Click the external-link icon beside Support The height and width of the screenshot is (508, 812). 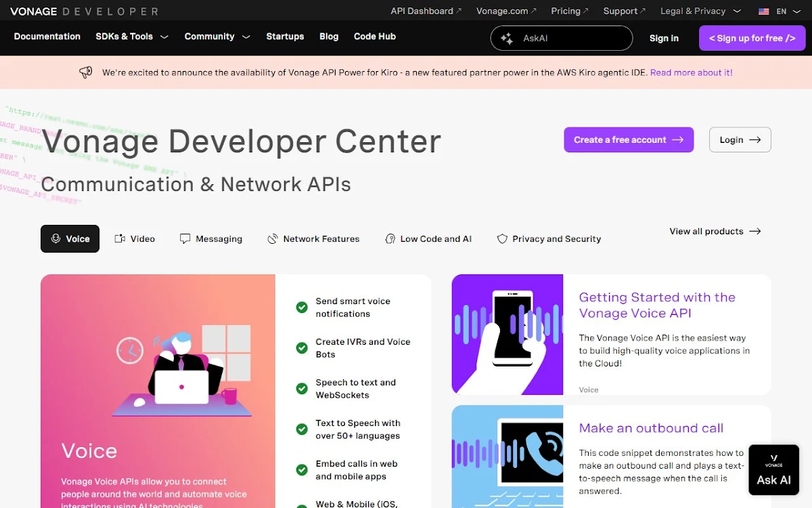click(x=644, y=11)
